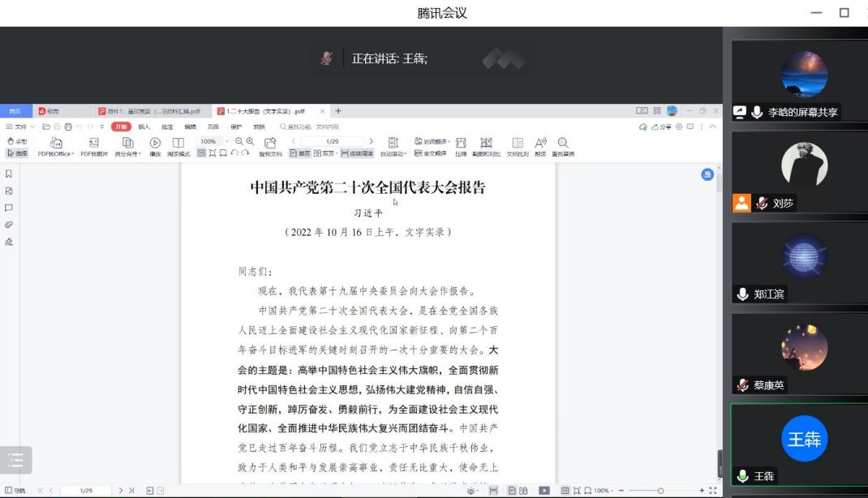This screenshot has height=498, width=868.
Task: Switch to the 附件1 PDF document tab
Action: click(149, 111)
